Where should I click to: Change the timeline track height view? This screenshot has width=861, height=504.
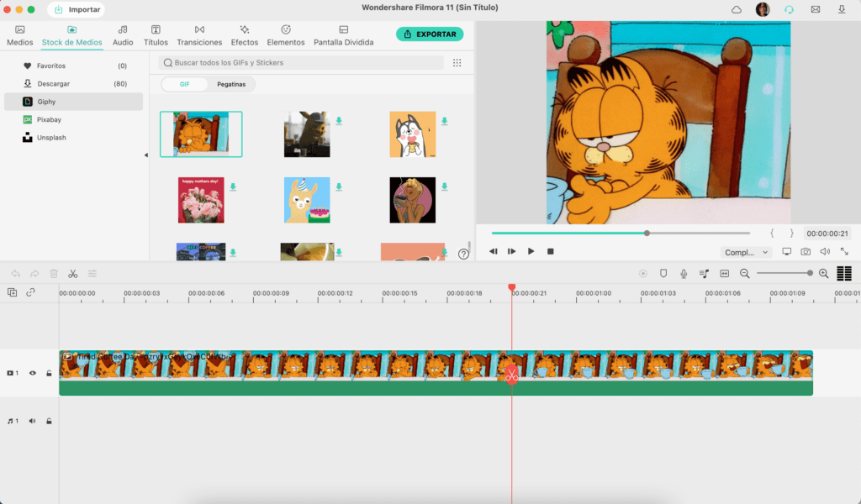click(x=844, y=273)
